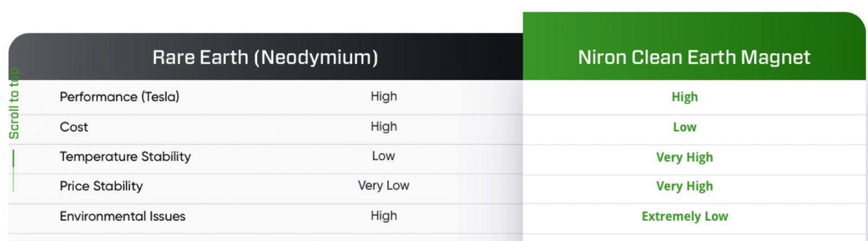Click Niron's Very High Temperature Stability value
This screenshot has width=868, height=241.
point(684,157)
